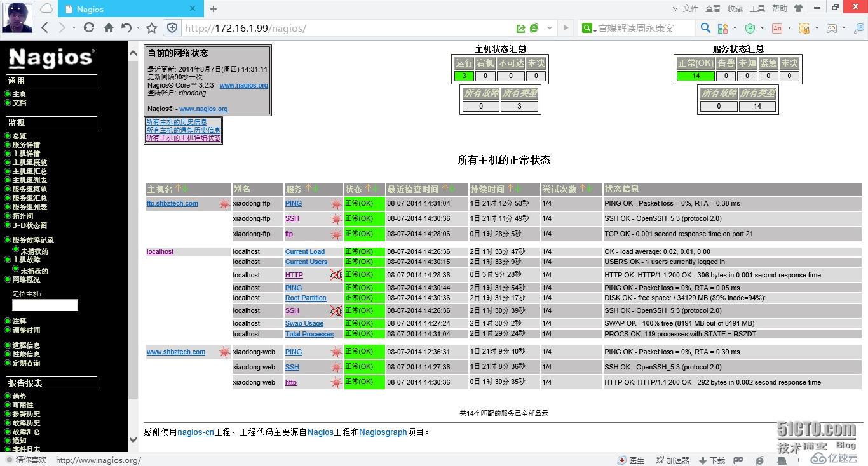The height and width of the screenshot is (466, 868).
Task: Click the ftp.shbztech.com host link
Action: pos(172,204)
